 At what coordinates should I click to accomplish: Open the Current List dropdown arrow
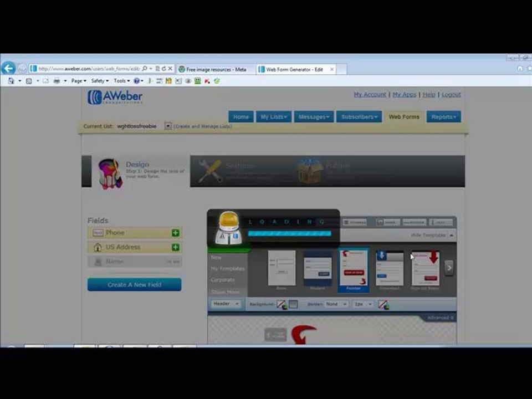coord(167,126)
